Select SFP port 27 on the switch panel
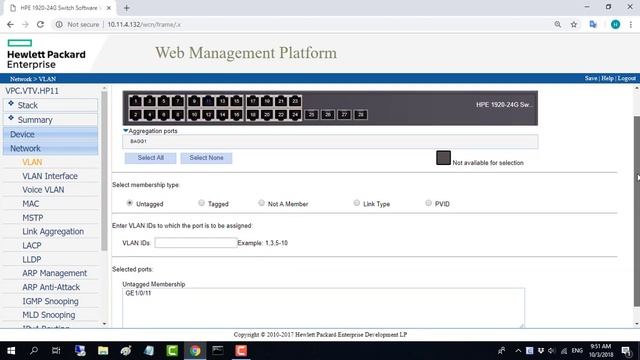640x360 pixels. pyautogui.click(x=344, y=115)
